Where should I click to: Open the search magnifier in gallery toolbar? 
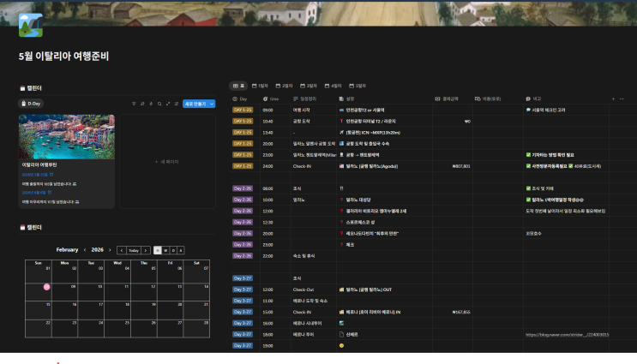click(x=159, y=104)
